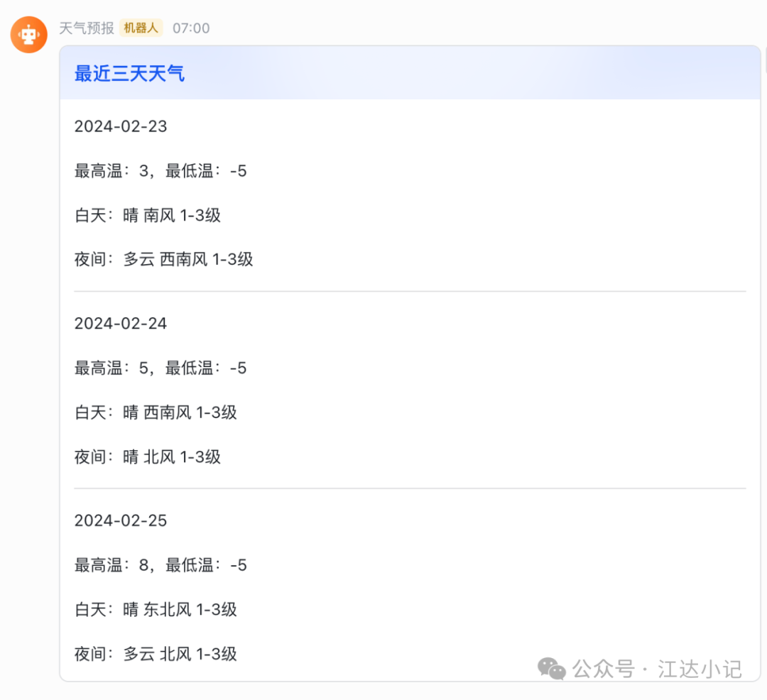Screen dimensions: 767x700
Task: Click the 机器人 bot tag
Action: pyautogui.click(x=141, y=28)
